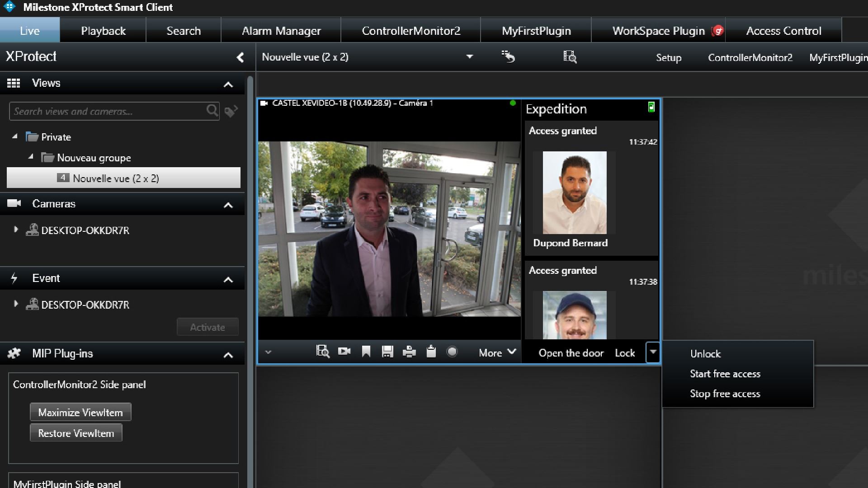Image resolution: width=868 pixels, height=488 pixels.
Task: Click search magnifier in views search box
Action: pos(212,110)
